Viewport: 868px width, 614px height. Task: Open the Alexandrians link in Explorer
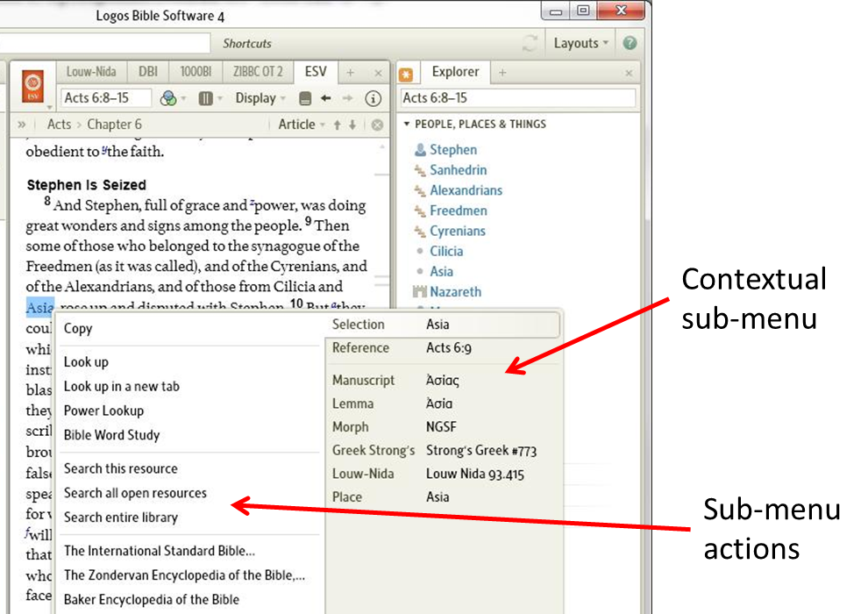[x=466, y=190]
